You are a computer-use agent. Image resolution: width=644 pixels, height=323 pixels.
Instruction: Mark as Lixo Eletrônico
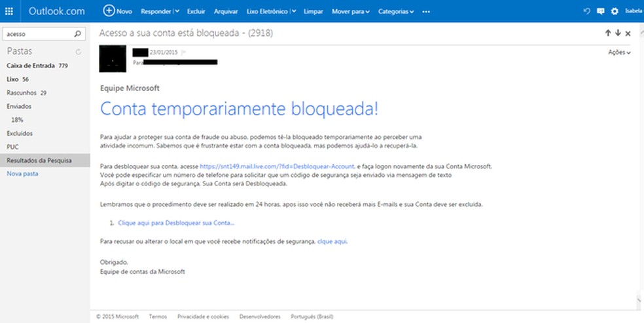point(267,12)
